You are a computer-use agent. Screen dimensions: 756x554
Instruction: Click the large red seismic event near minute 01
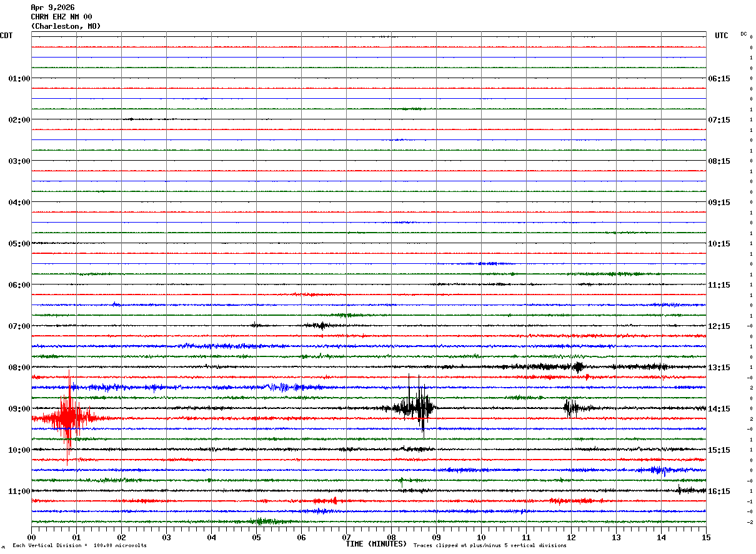pyautogui.click(x=67, y=418)
